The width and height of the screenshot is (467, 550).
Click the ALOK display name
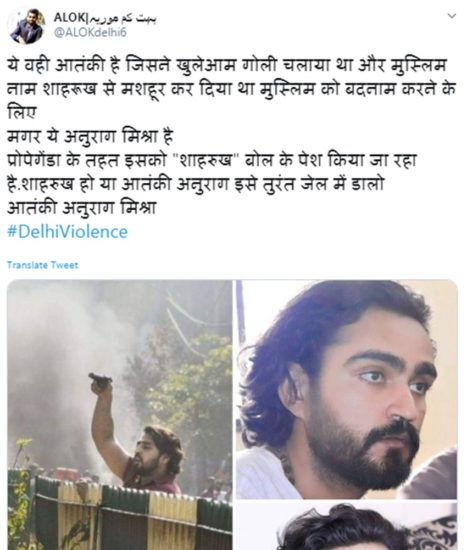point(69,18)
